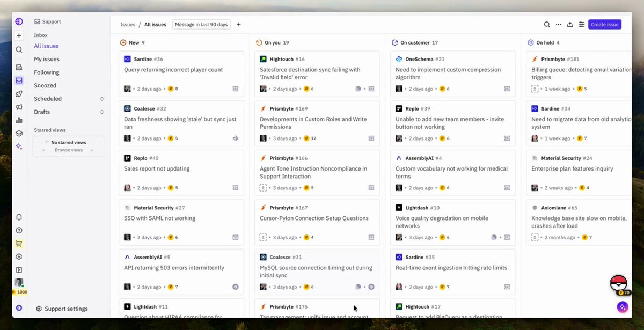This screenshot has width=644, height=330.
Task: Open Lightdash #10 voice quality issue
Action: [453, 222]
